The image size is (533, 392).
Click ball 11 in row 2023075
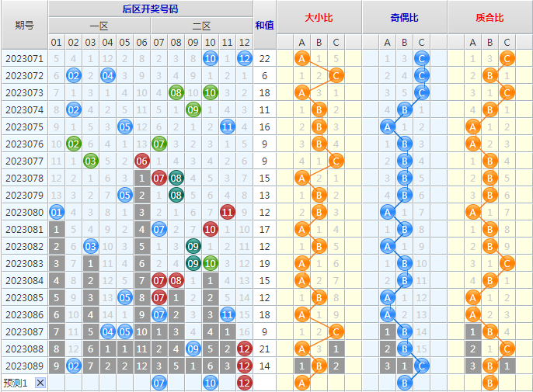228,127
